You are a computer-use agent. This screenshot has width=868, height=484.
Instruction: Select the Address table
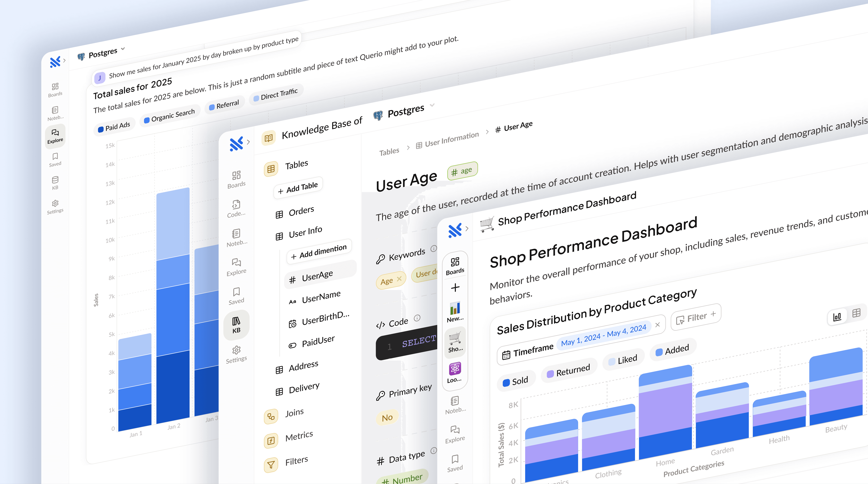pos(297,367)
